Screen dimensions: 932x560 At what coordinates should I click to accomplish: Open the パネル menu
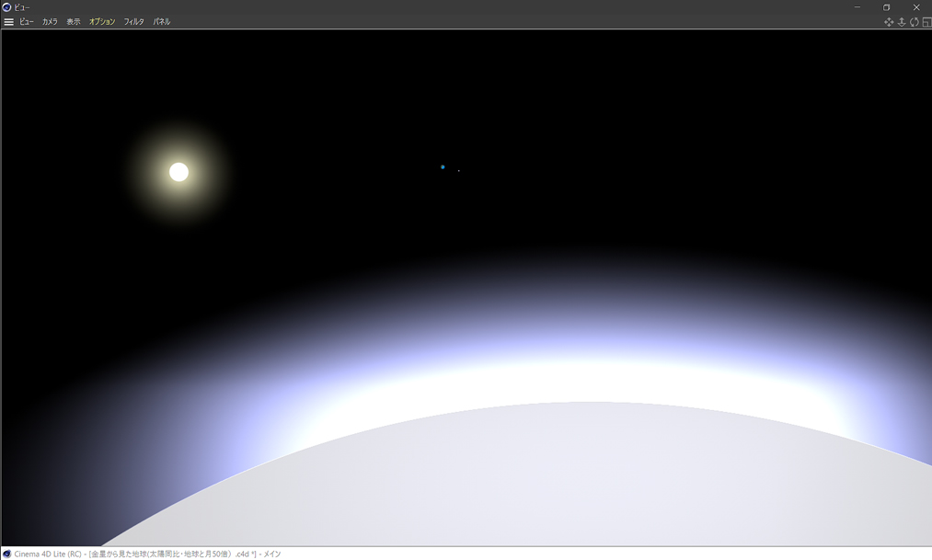point(162,22)
